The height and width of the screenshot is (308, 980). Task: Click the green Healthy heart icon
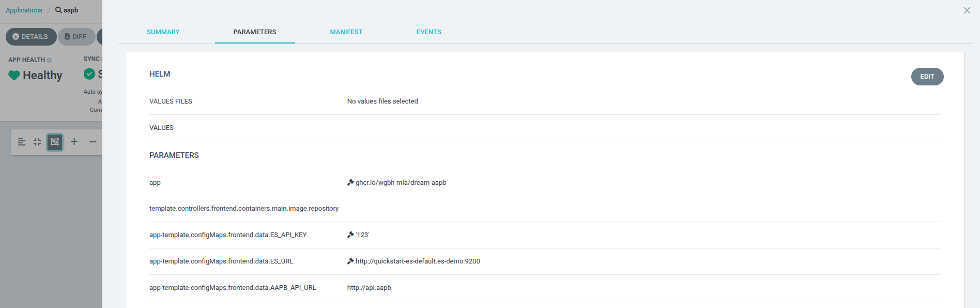pos(14,76)
